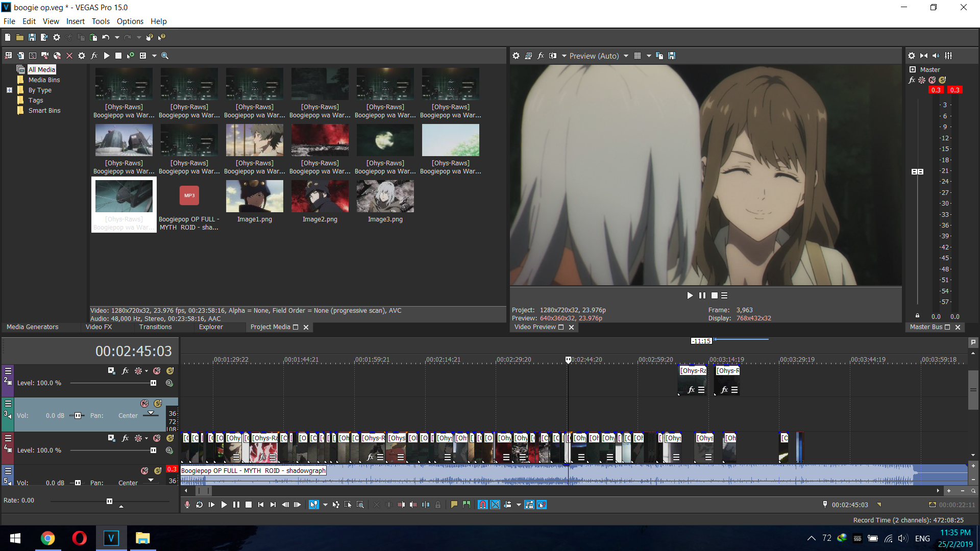Switch to the Media Generators tab

[x=32, y=327]
